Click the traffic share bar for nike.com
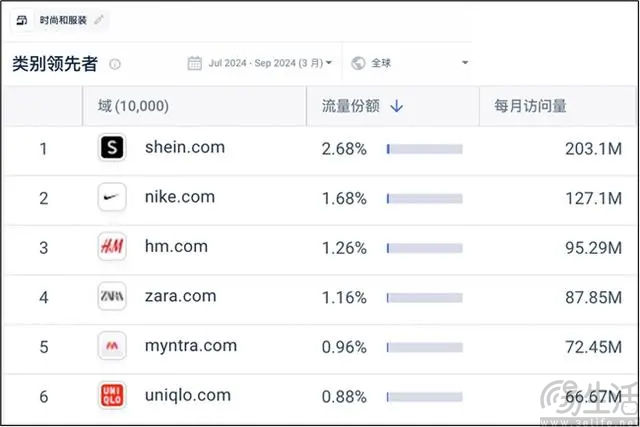Screen dimensions: 640x427 (x=424, y=199)
